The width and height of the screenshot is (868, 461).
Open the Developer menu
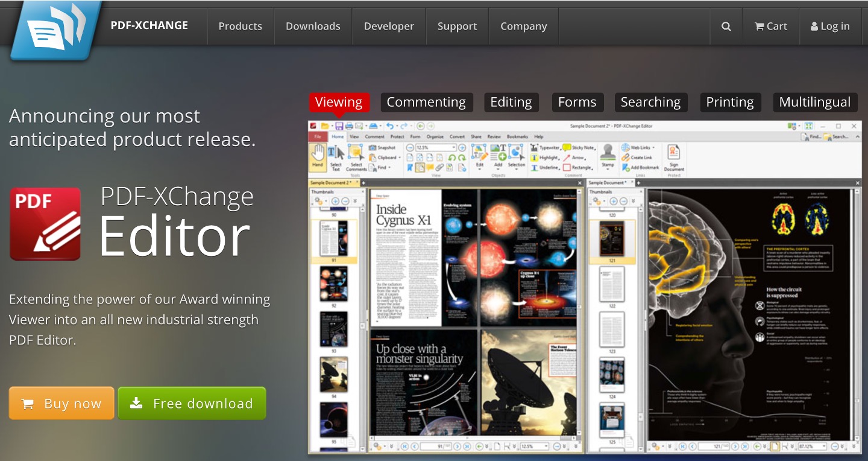(389, 26)
